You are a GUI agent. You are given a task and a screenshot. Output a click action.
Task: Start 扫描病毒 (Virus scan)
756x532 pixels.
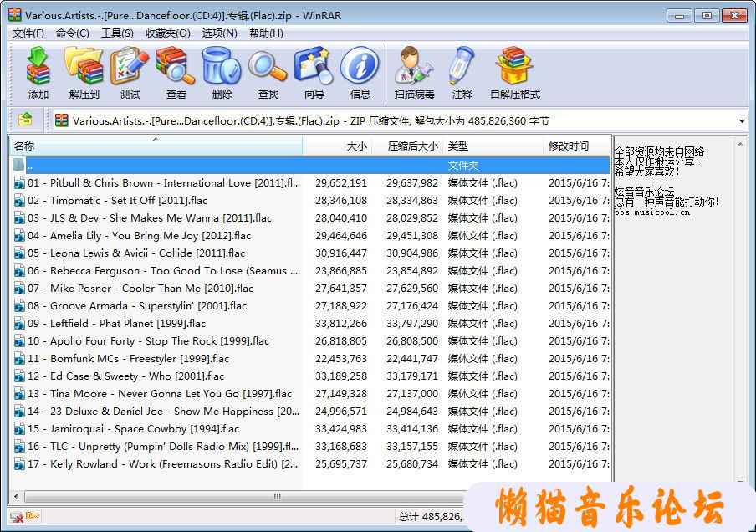414,73
